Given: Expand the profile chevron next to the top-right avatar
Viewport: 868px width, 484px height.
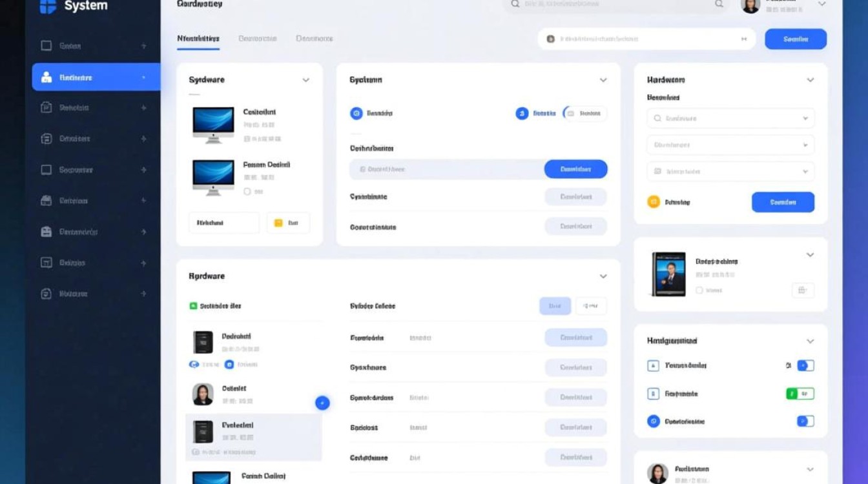Looking at the screenshot, I should [x=821, y=4].
